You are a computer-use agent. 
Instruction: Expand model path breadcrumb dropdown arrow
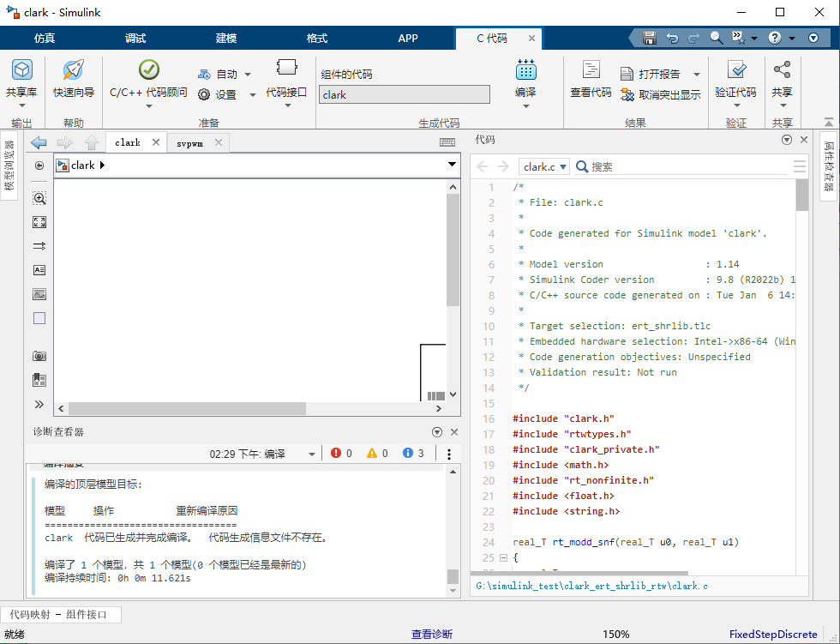[x=453, y=165]
